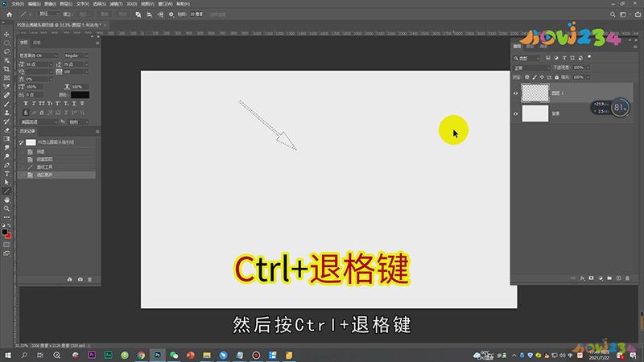Change screen mode icon in toolbox

click(x=6, y=253)
